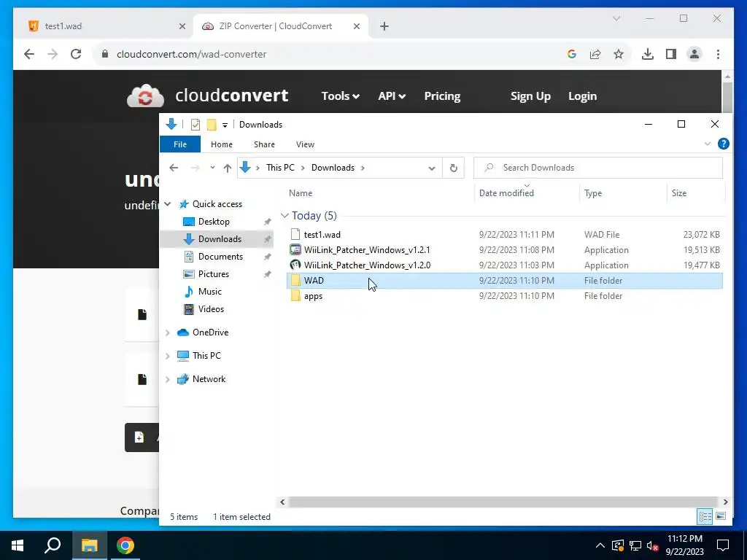The height and width of the screenshot is (560, 747).
Task: Click the Sign Up link
Action: [530, 96]
